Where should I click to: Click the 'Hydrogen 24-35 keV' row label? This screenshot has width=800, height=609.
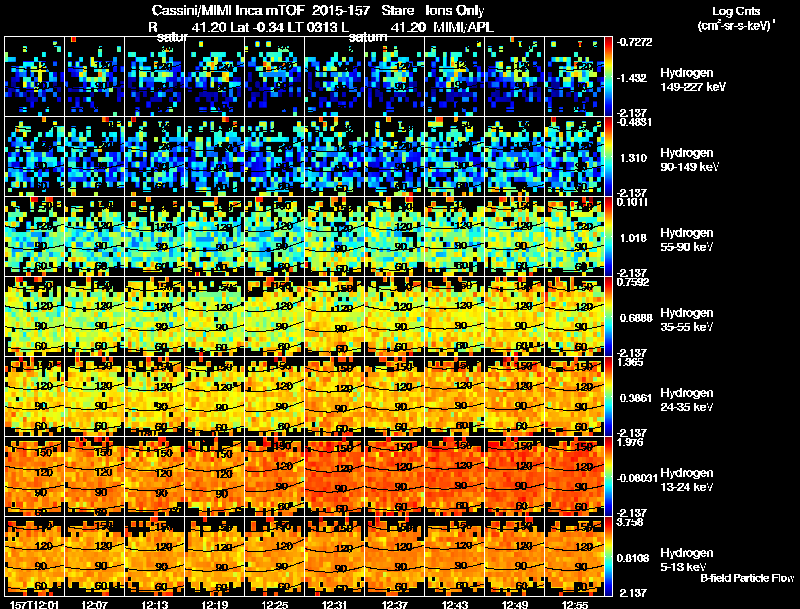(x=687, y=400)
